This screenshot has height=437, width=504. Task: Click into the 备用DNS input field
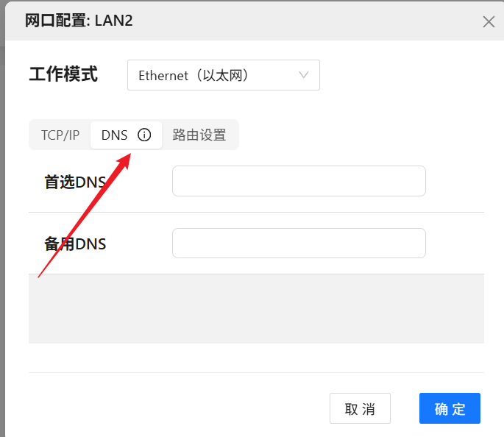299,244
